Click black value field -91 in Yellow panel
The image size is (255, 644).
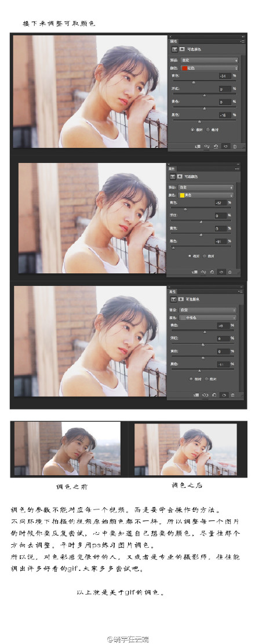221,241
